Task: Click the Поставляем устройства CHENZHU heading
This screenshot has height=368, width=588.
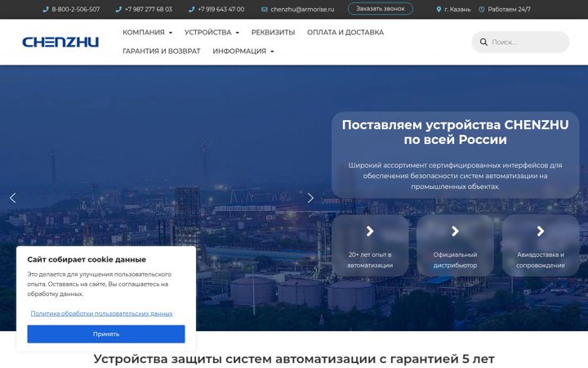Action: pyautogui.click(x=455, y=132)
